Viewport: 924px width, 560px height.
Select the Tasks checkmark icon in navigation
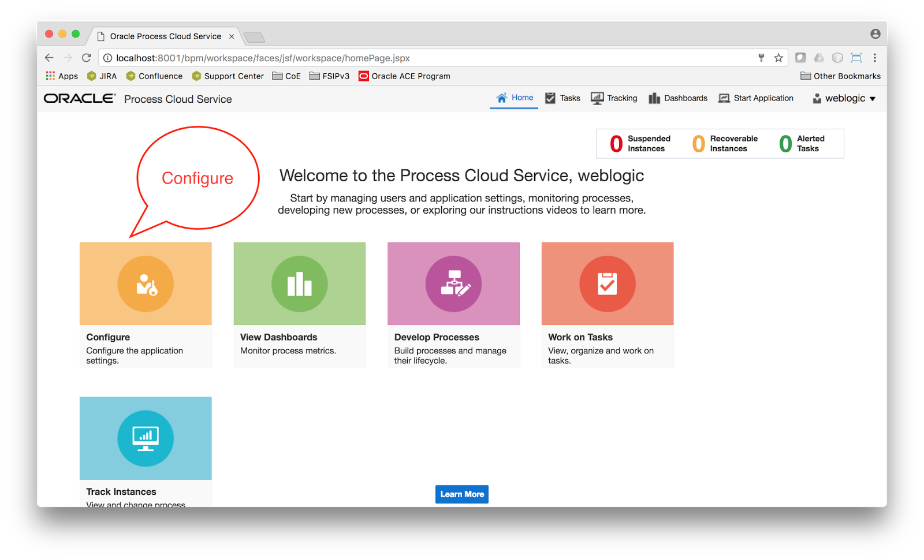550,98
